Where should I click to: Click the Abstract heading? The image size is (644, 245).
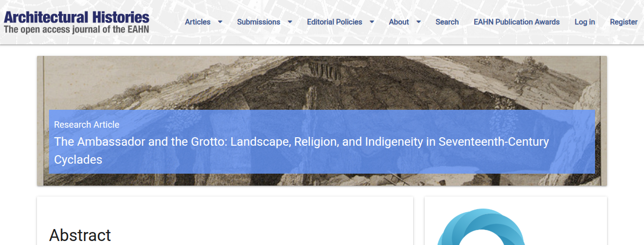coord(80,235)
